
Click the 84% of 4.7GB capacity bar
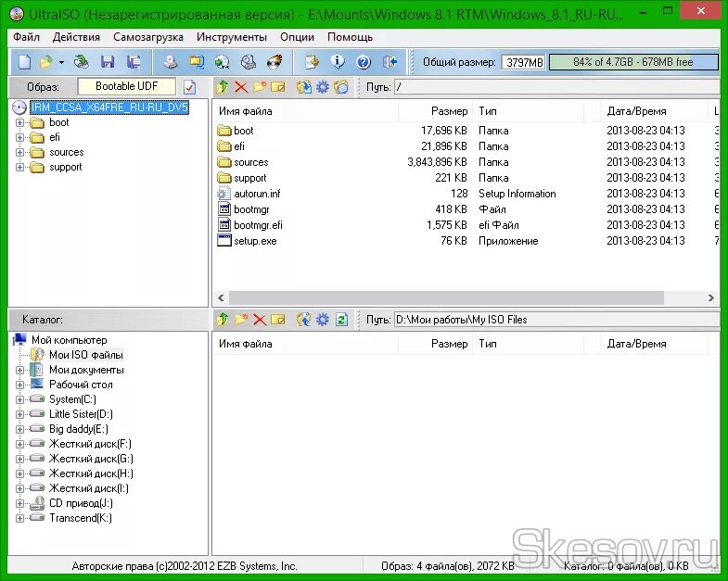633,62
